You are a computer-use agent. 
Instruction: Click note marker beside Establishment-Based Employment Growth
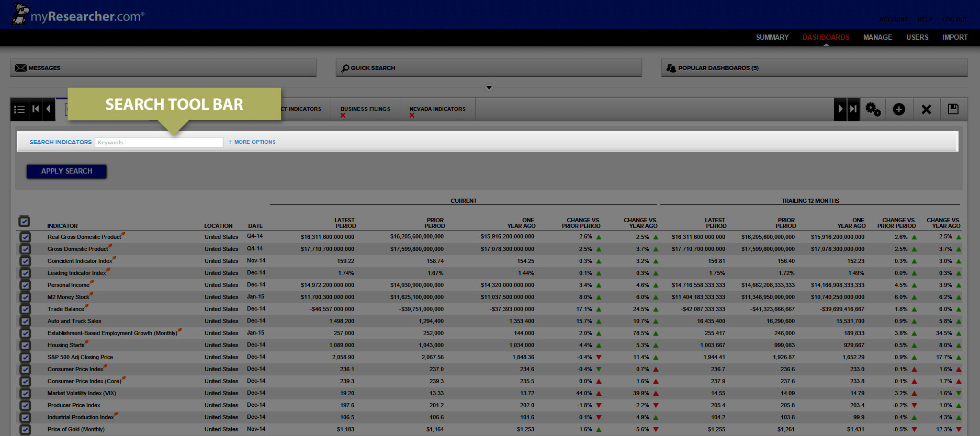[x=179, y=330]
